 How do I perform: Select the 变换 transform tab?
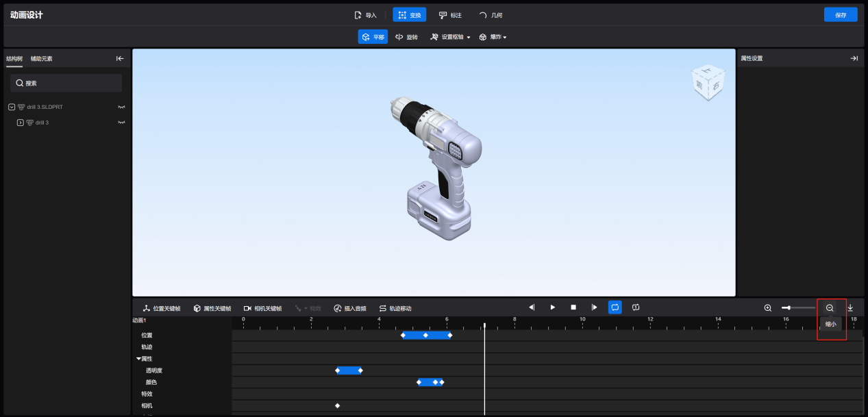click(410, 15)
